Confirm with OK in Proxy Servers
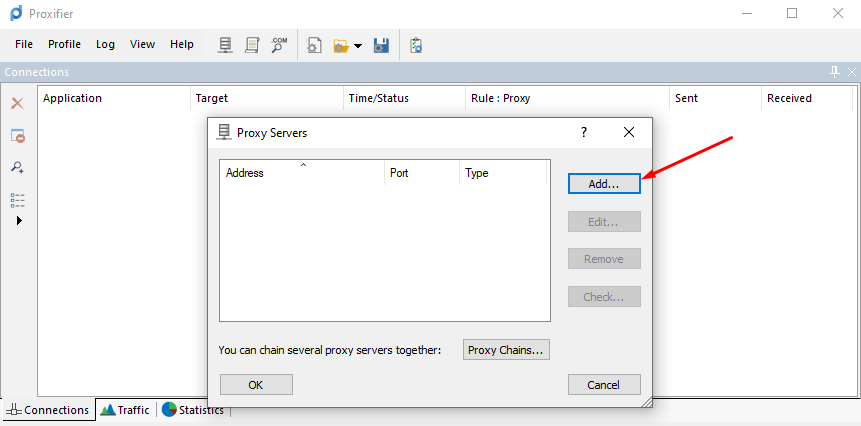 [256, 385]
